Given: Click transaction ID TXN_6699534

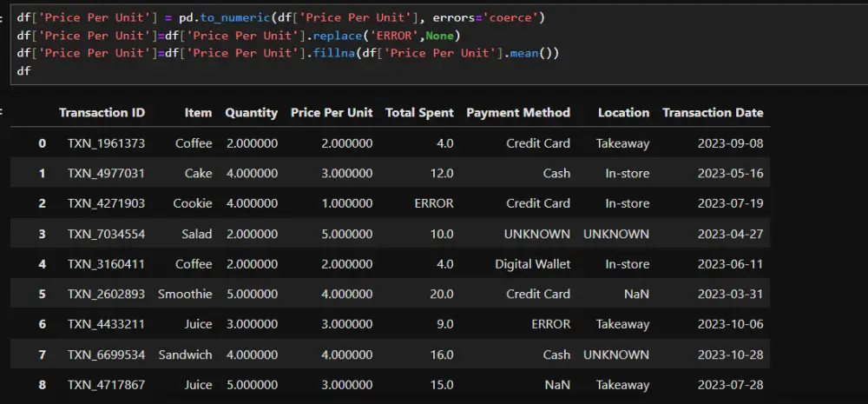Looking at the screenshot, I should tap(106, 354).
